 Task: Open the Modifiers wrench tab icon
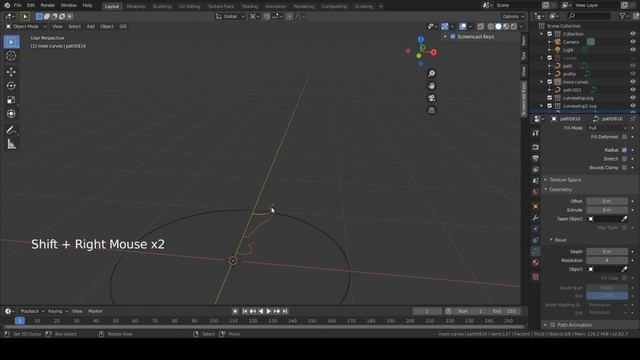pos(536,218)
